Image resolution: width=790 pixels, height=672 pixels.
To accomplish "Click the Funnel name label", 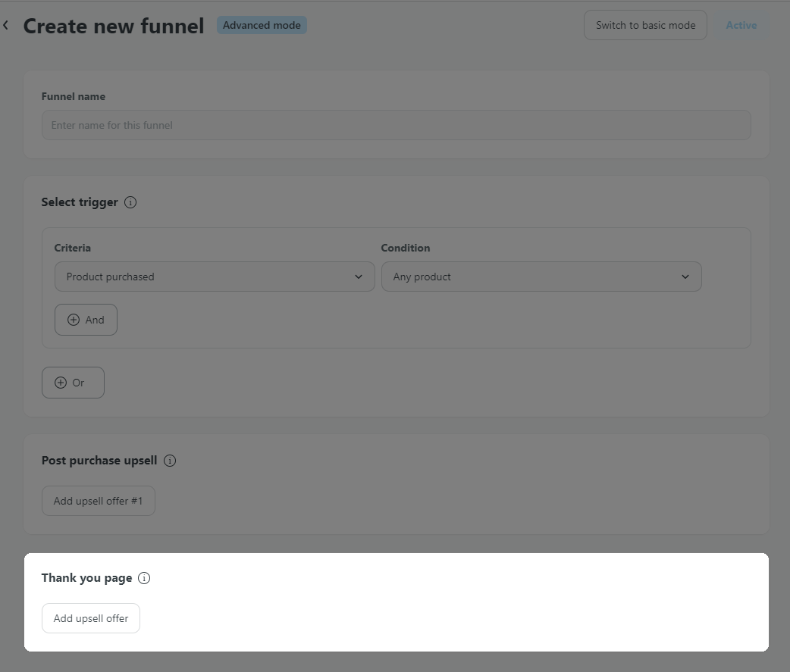I will point(74,96).
